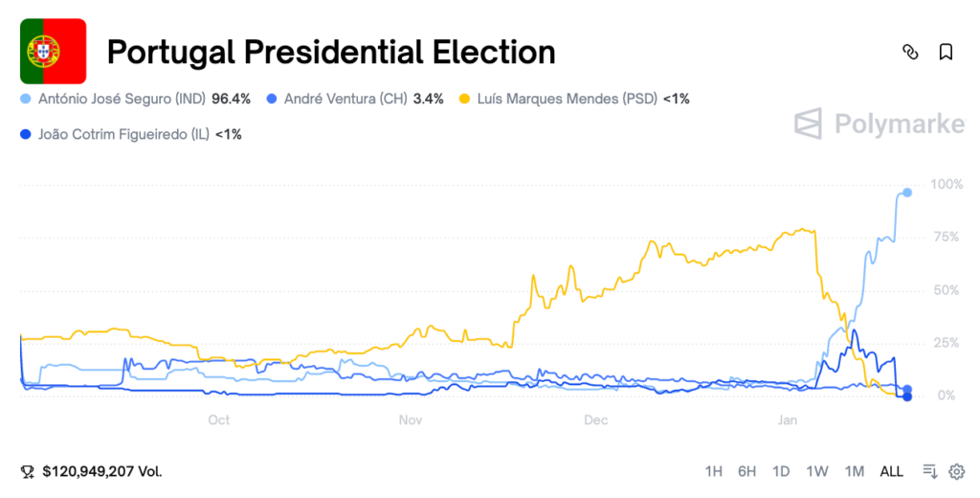The width and height of the screenshot is (980, 498).
Task: Show the 1M time range
Action: tap(855, 471)
